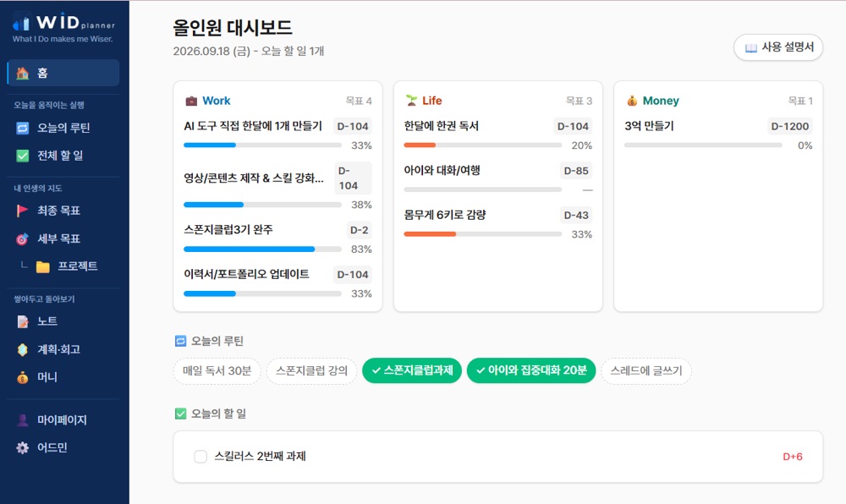Screen dimensions: 846x504
Task: Click progress bar of 3억 만들기
Action: pyautogui.click(x=702, y=145)
